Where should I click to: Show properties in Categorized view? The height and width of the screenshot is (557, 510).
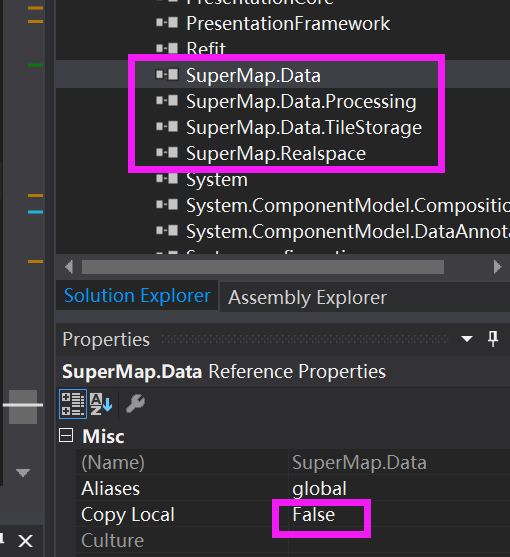[x=73, y=404]
